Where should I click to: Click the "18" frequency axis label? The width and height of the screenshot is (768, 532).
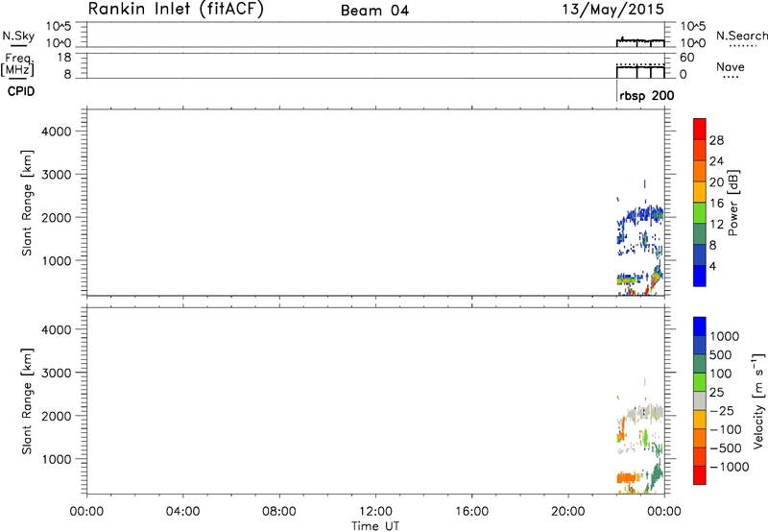(64, 58)
